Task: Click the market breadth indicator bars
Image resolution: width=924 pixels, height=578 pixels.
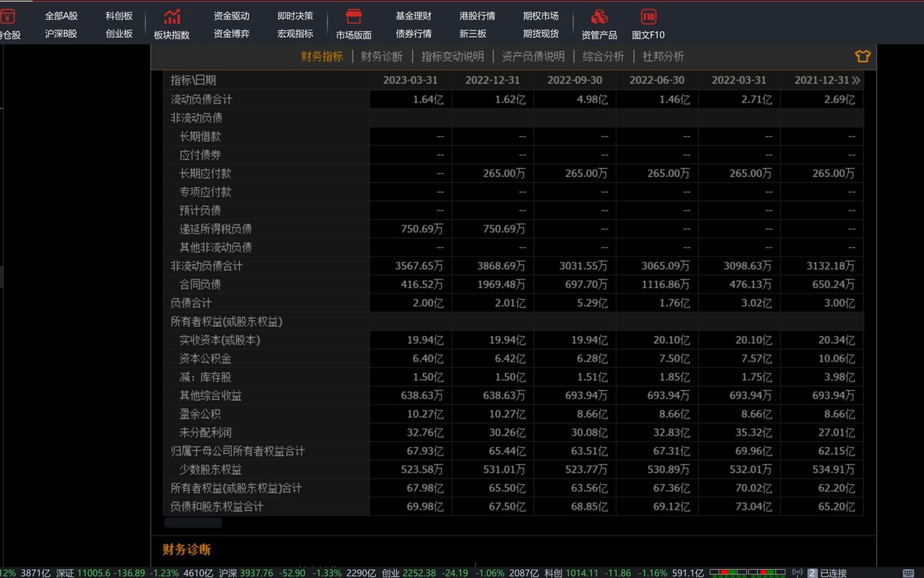Action: coord(748,573)
